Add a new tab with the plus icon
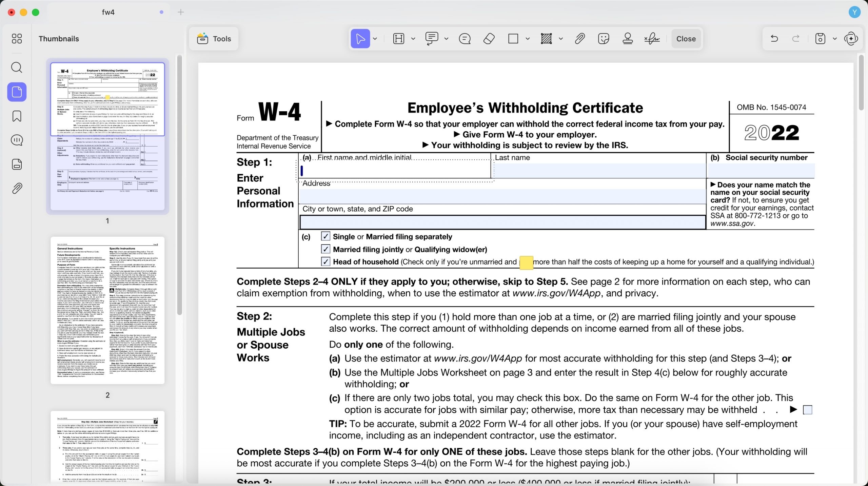Screen dimensions: 868x486 point(181,12)
